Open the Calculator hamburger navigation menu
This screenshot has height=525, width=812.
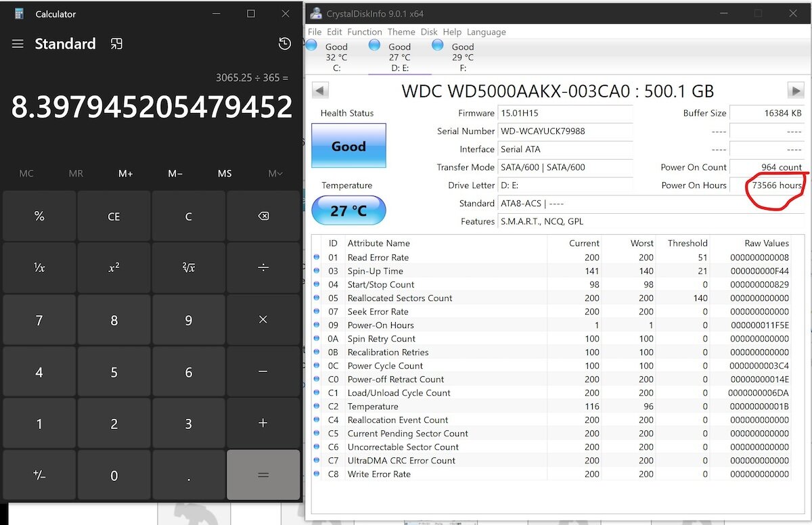pyautogui.click(x=18, y=44)
